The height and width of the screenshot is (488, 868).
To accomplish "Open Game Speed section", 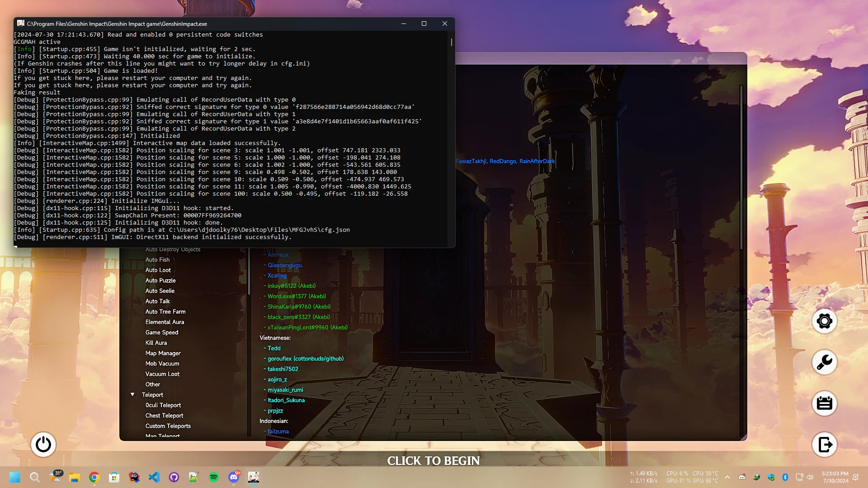I will point(162,333).
